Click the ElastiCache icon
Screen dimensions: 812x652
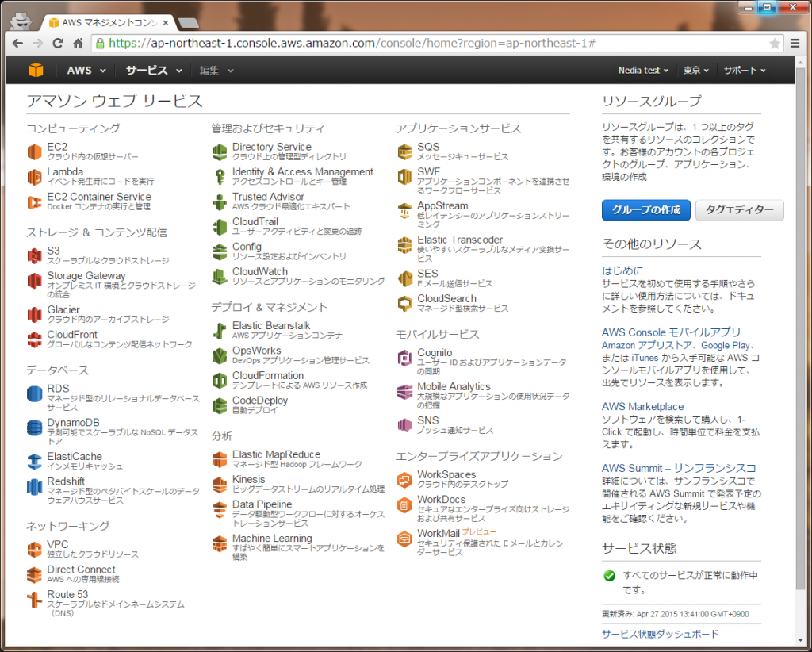tap(34, 462)
